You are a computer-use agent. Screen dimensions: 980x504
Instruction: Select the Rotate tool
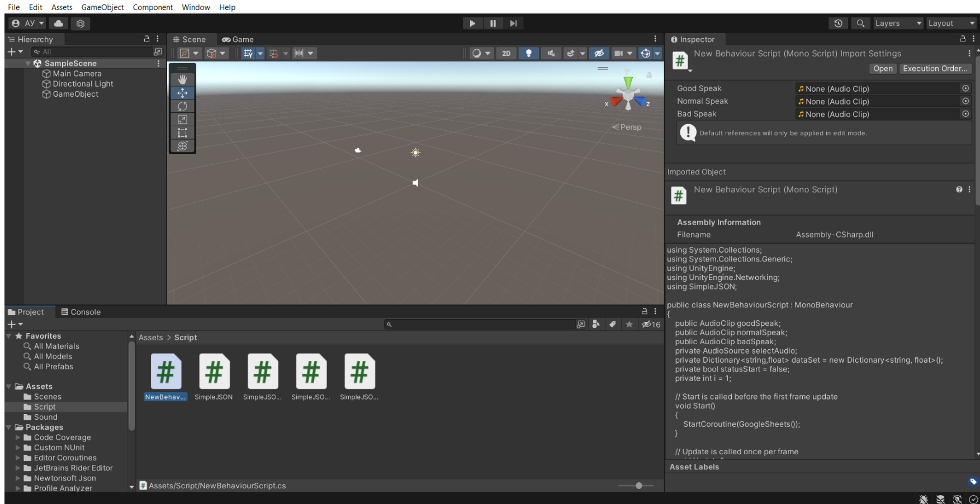(182, 106)
